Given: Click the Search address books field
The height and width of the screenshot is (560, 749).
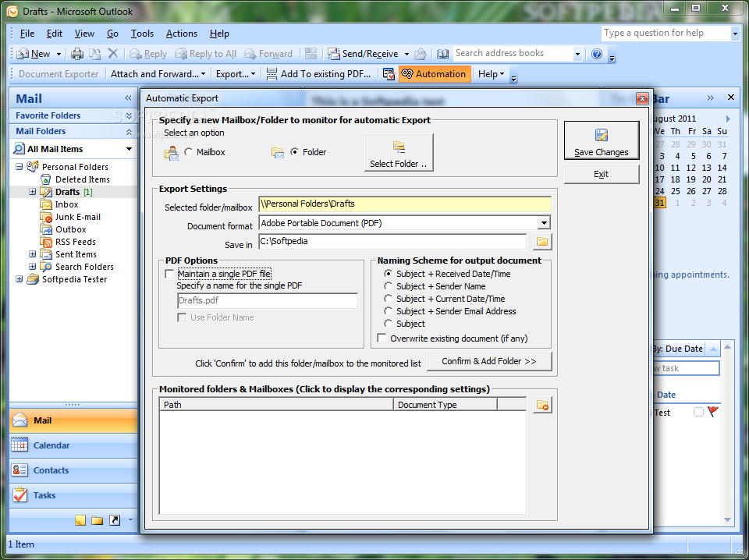Looking at the screenshot, I should pyautogui.click(x=513, y=54).
